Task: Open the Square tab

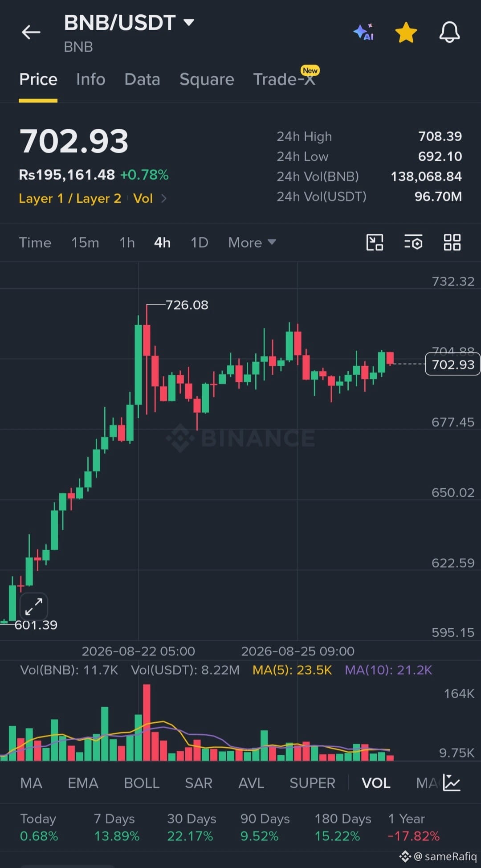Action: click(207, 79)
